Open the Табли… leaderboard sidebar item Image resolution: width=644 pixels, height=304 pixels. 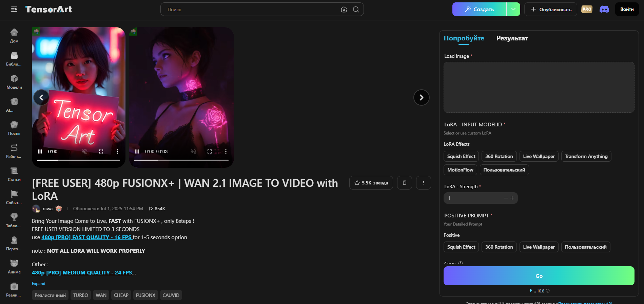[14, 220]
